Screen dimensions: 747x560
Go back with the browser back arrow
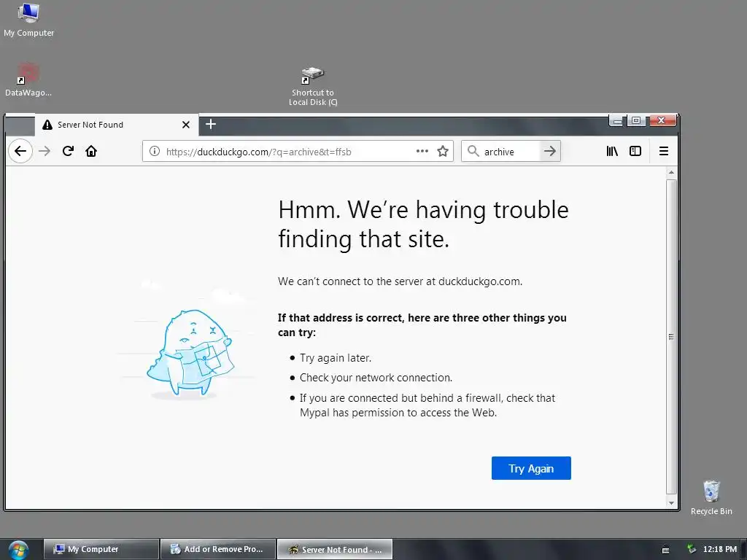[x=20, y=152]
